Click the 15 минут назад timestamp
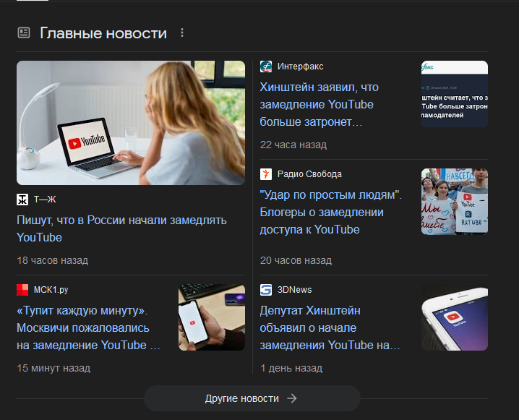 (53, 368)
